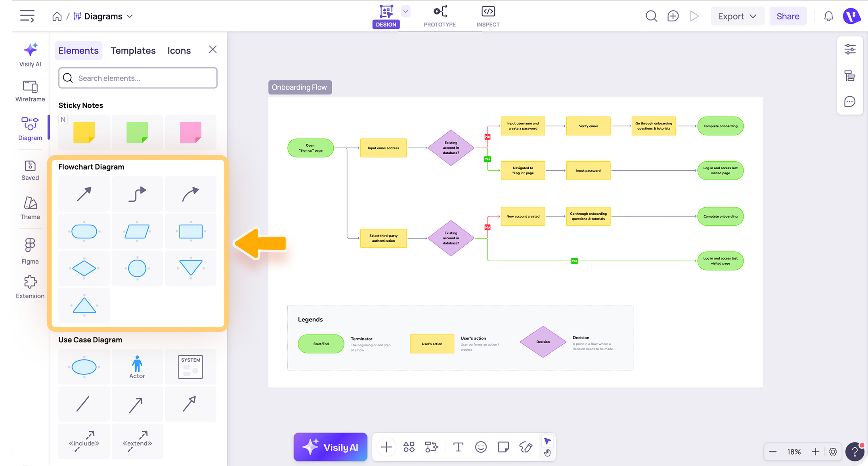
Task: Pick the pink sticky note
Action: coord(190,132)
